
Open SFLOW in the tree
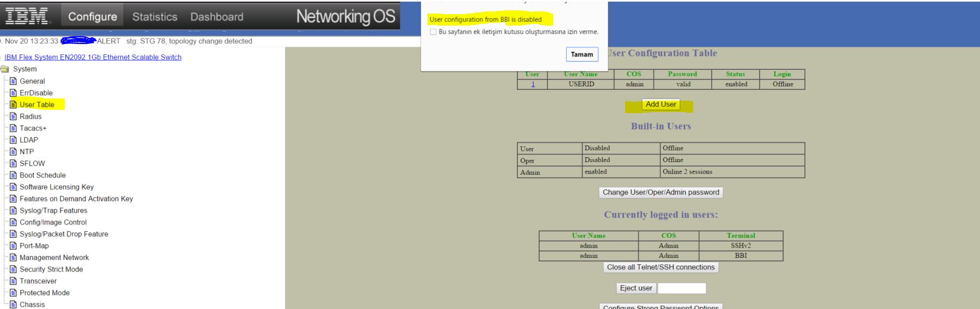tap(32, 163)
